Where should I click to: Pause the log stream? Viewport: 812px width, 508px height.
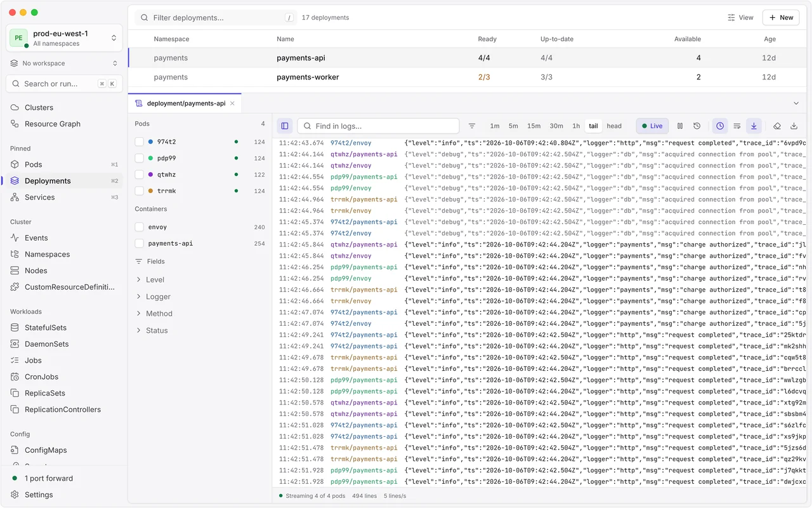[680, 126]
